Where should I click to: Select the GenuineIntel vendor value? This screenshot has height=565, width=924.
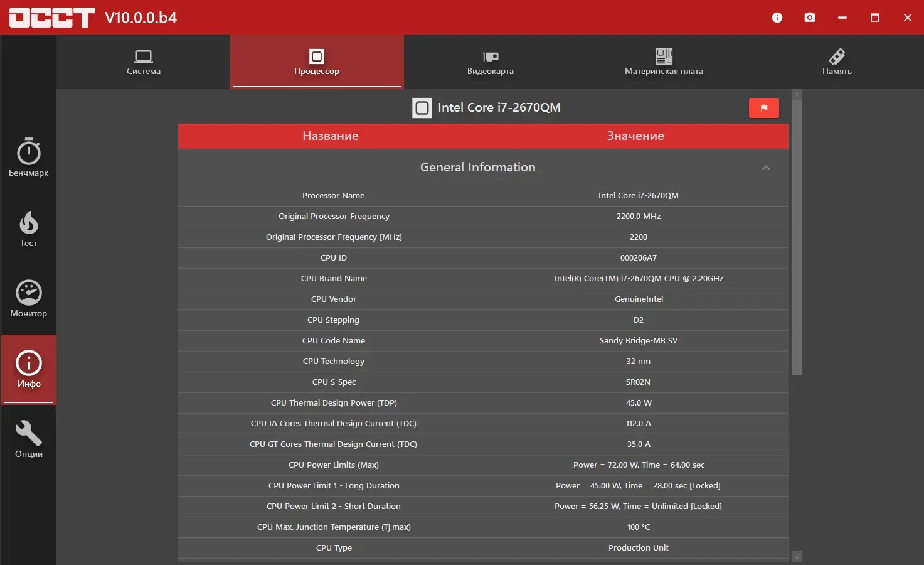pos(639,299)
